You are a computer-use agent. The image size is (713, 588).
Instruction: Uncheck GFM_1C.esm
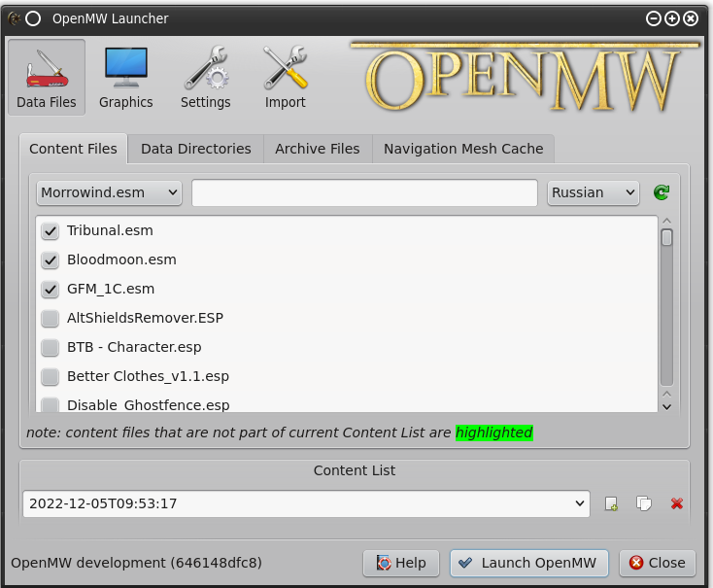[x=50, y=290]
